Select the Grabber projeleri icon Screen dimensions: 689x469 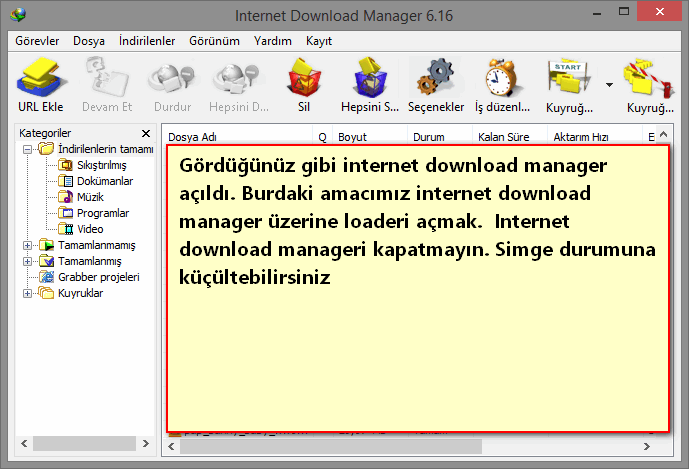(x=46, y=276)
